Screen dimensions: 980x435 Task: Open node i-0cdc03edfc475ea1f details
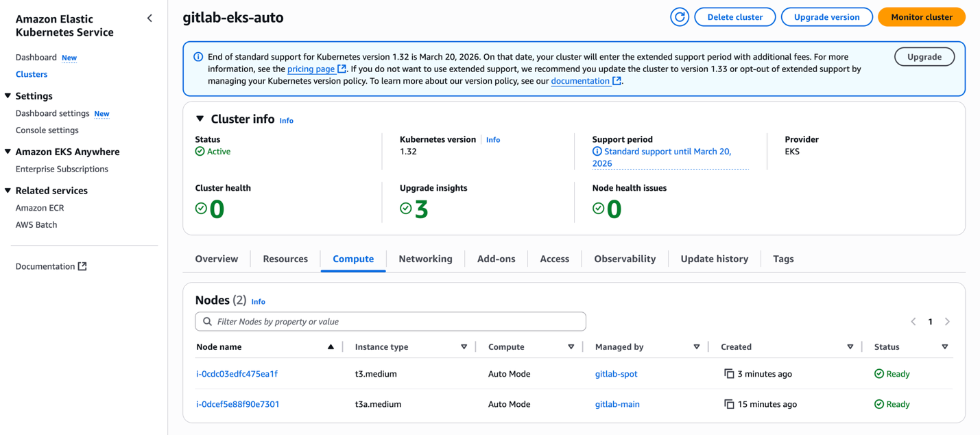[x=237, y=374]
